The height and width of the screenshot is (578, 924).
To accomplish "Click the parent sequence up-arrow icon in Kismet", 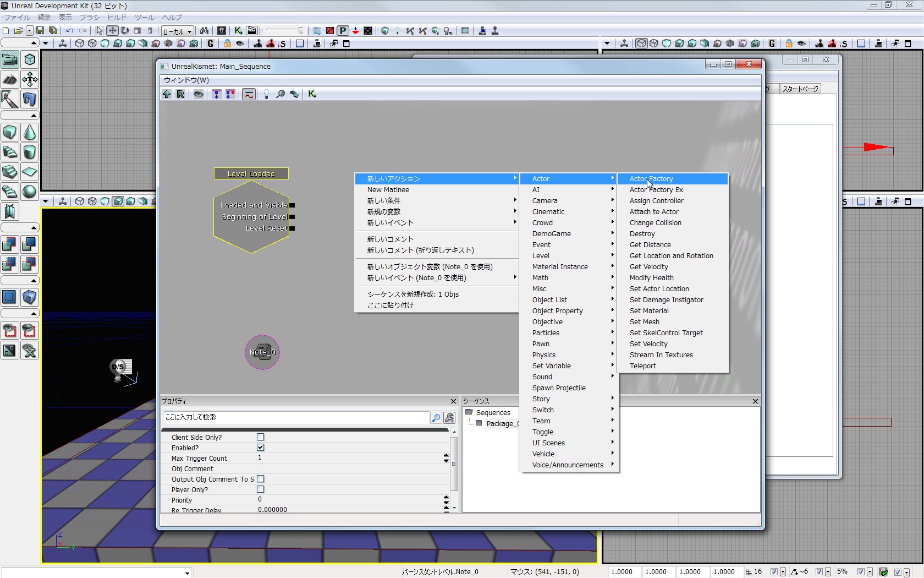I will (x=167, y=94).
